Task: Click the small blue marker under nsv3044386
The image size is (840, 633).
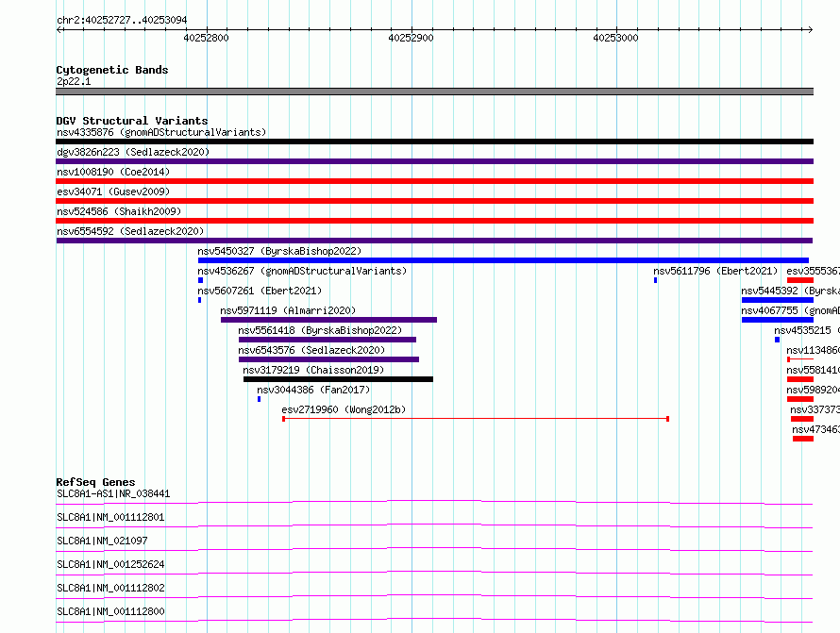Action: (260, 399)
